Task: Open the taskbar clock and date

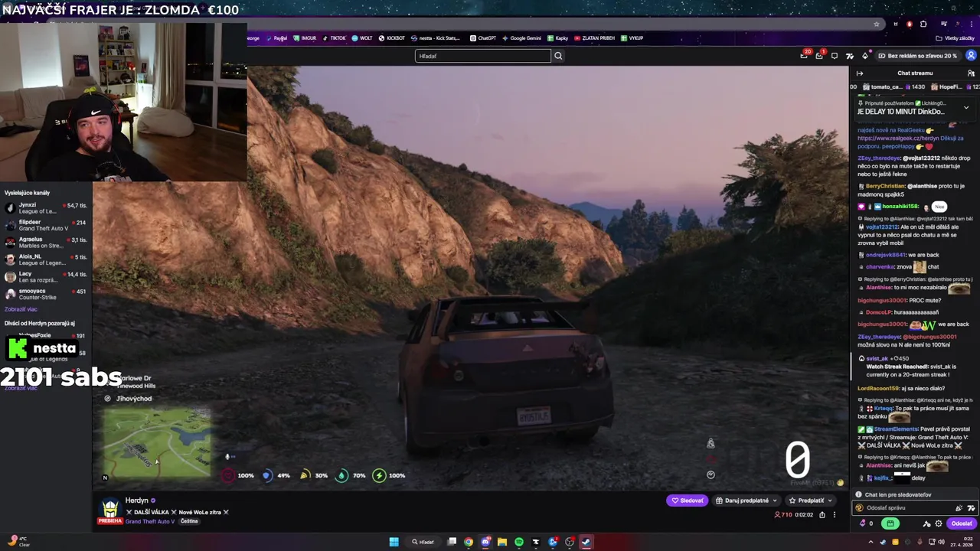Action: (x=962, y=542)
